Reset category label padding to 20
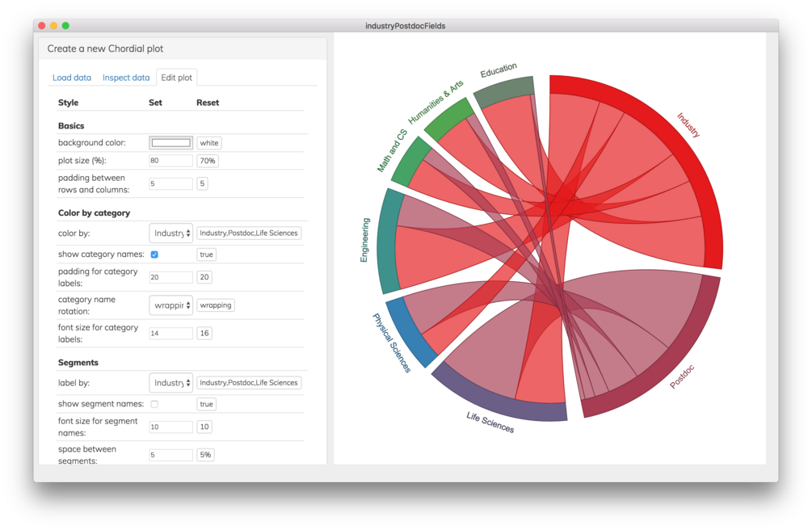Screen dimensions: 812x530 [x=204, y=277]
